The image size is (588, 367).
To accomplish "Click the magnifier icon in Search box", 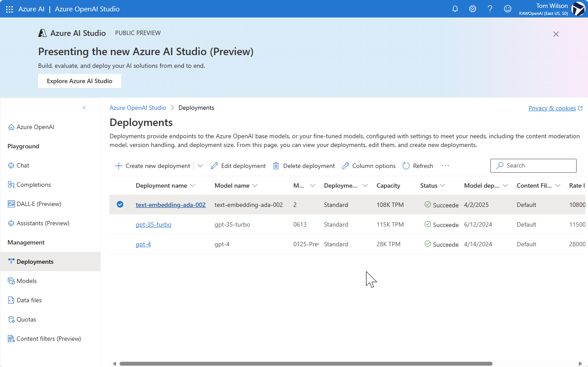I will (500, 166).
